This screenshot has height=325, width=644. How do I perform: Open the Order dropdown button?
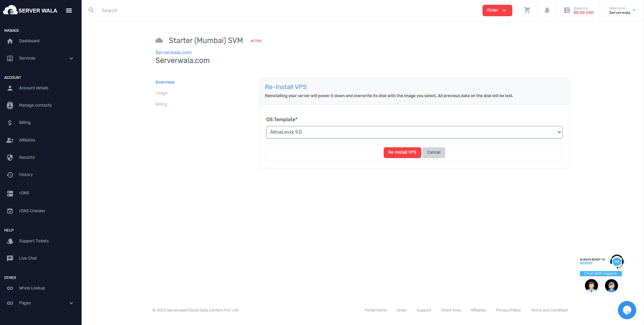(497, 10)
